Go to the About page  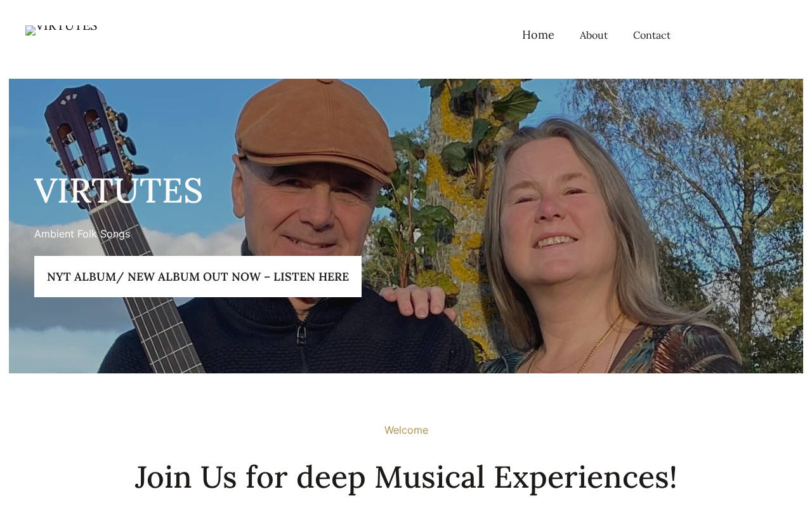594,36
